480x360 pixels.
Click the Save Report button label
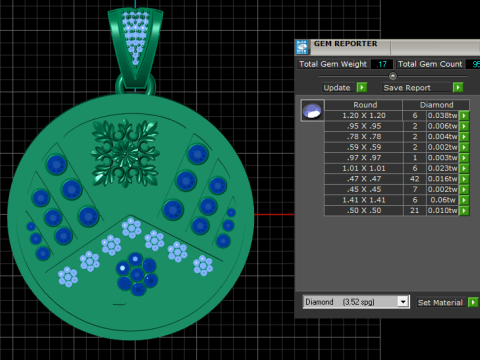click(x=407, y=88)
